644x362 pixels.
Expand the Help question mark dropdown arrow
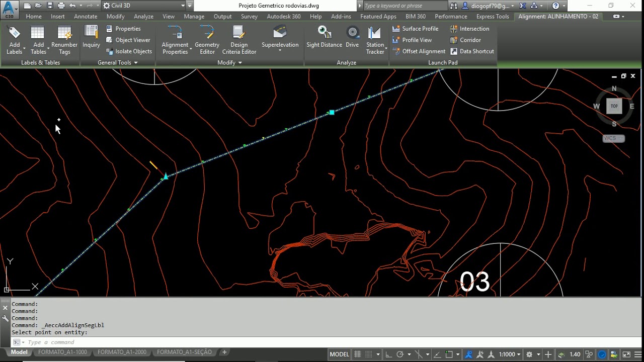click(x=565, y=6)
